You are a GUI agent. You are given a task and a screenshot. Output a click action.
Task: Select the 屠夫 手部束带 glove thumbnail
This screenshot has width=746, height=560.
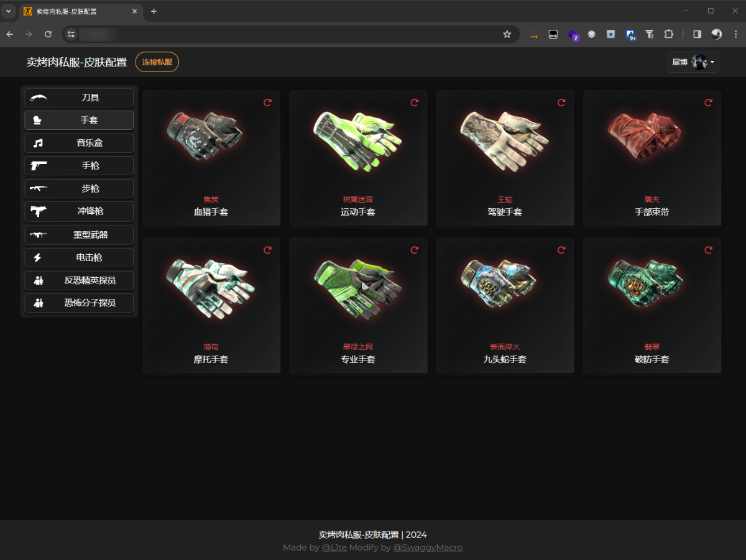(x=645, y=135)
